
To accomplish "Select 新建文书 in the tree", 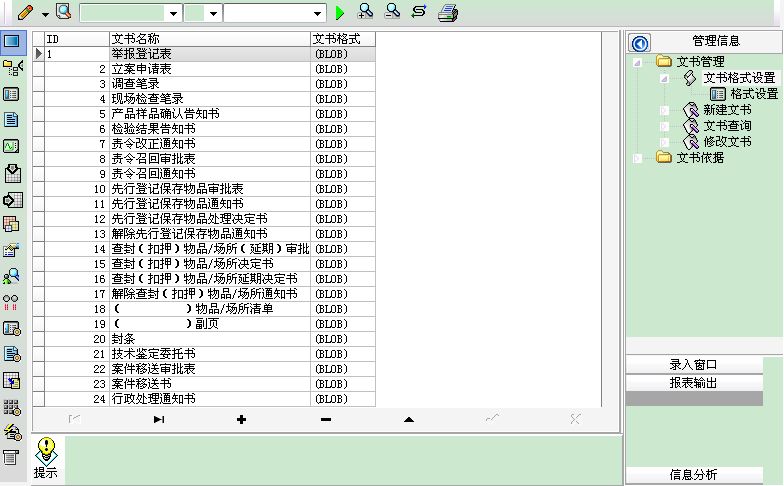I will 727,110.
